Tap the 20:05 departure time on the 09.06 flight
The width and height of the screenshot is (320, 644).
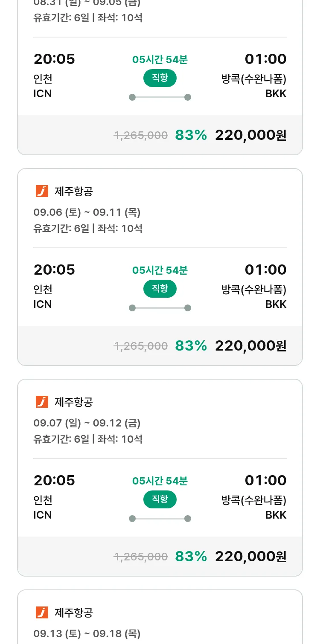pyautogui.click(x=54, y=270)
